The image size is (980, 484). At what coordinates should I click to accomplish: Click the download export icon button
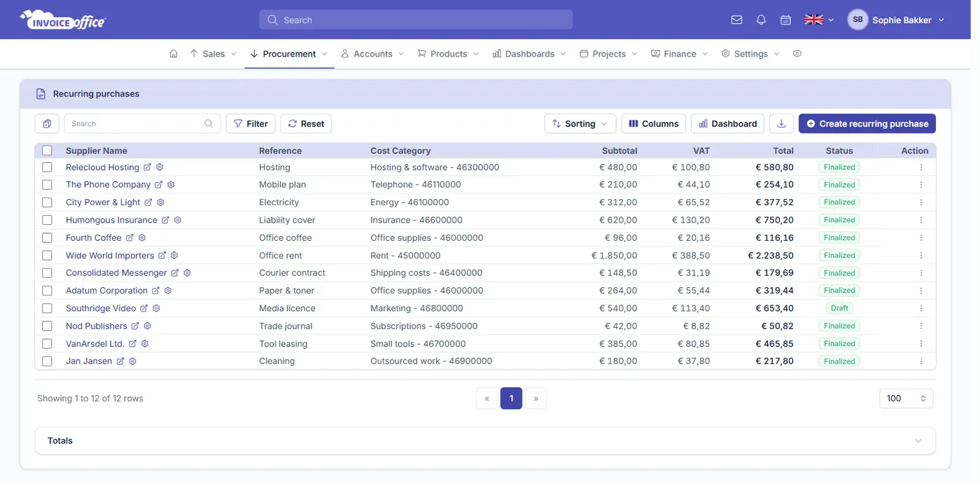point(781,124)
